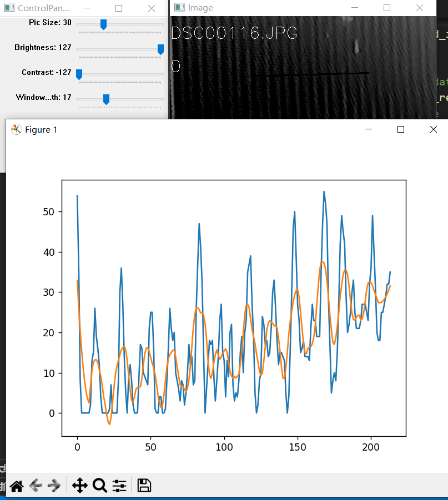Click the DSC00116.JPG text in the image
448x500 pixels.
pyautogui.click(x=234, y=33)
